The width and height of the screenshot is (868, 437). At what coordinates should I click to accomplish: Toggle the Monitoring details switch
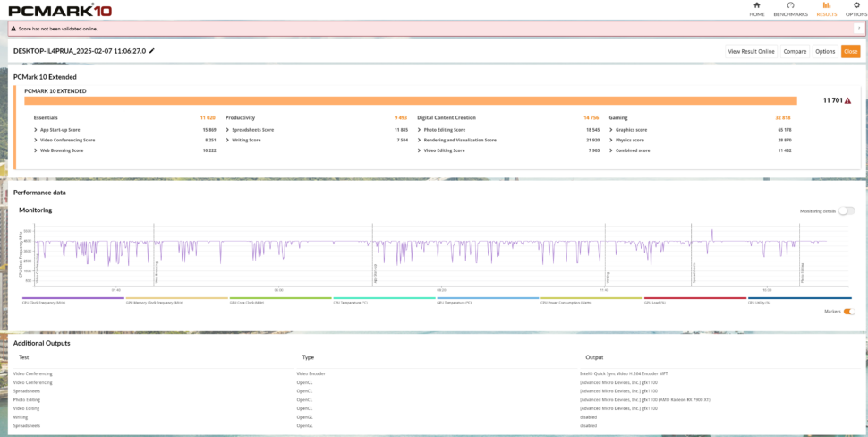coord(847,211)
